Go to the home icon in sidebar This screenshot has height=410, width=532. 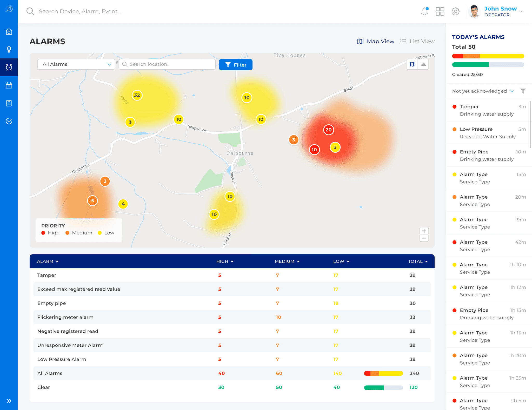[x=9, y=32]
